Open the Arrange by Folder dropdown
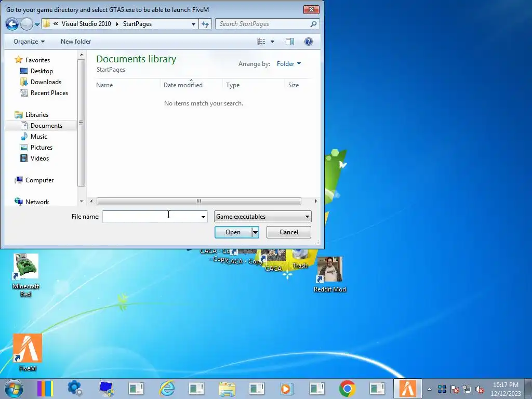532x399 pixels. pyautogui.click(x=289, y=64)
